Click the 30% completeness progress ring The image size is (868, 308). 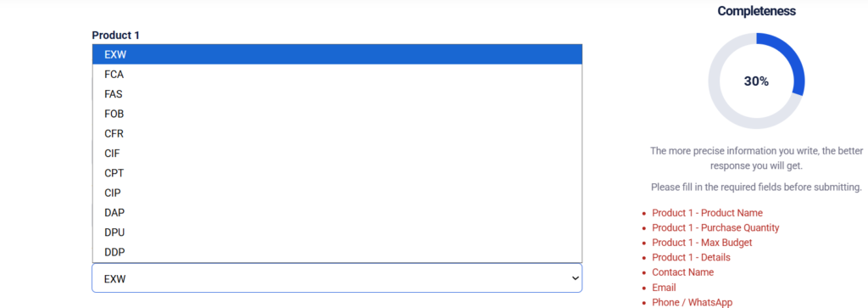pyautogui.click(x=756, y=81)
